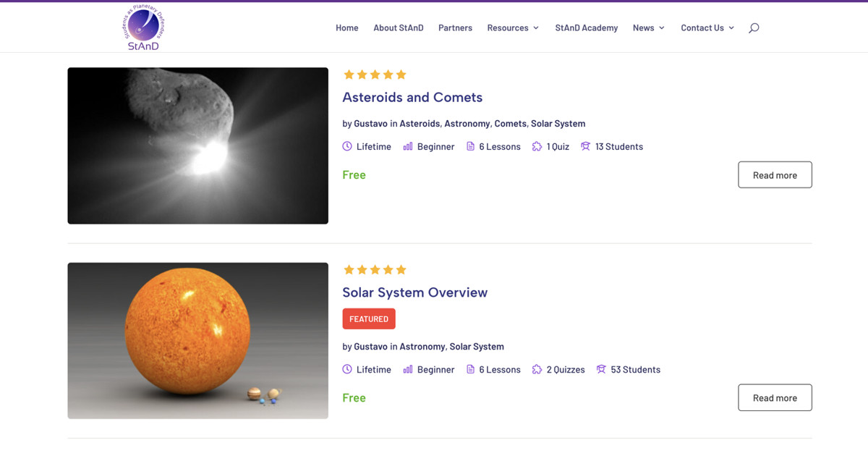The height and width of the screenshot is (456, 868).
Task: Expand the Contact Us dropdown menu
Action: click(707, 28)
